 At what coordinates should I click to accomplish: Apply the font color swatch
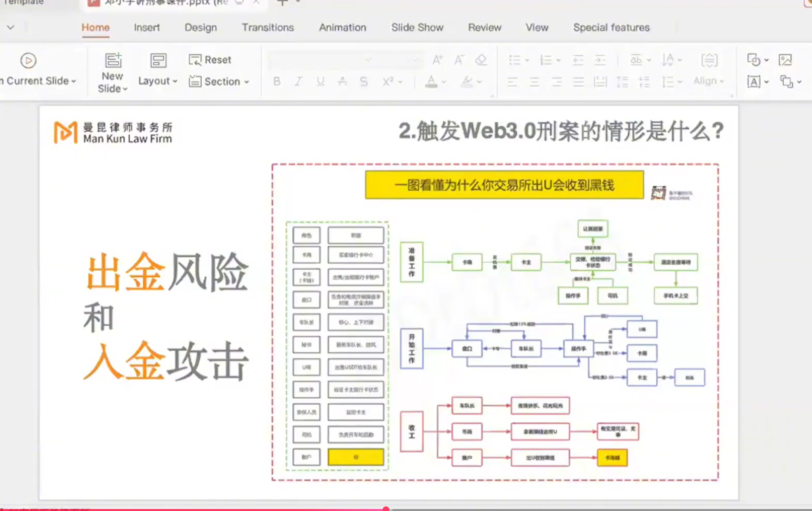pos(431,81)
